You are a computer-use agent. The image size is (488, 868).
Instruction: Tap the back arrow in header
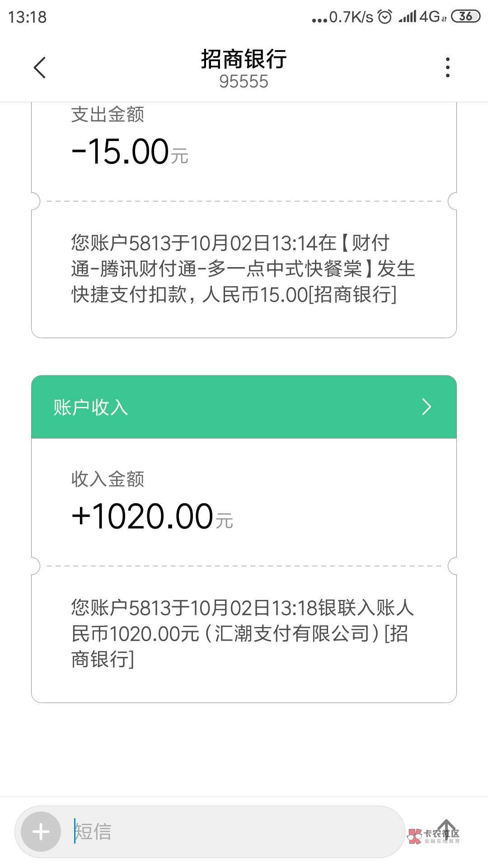pyautogui.click(x=40, y=68)
